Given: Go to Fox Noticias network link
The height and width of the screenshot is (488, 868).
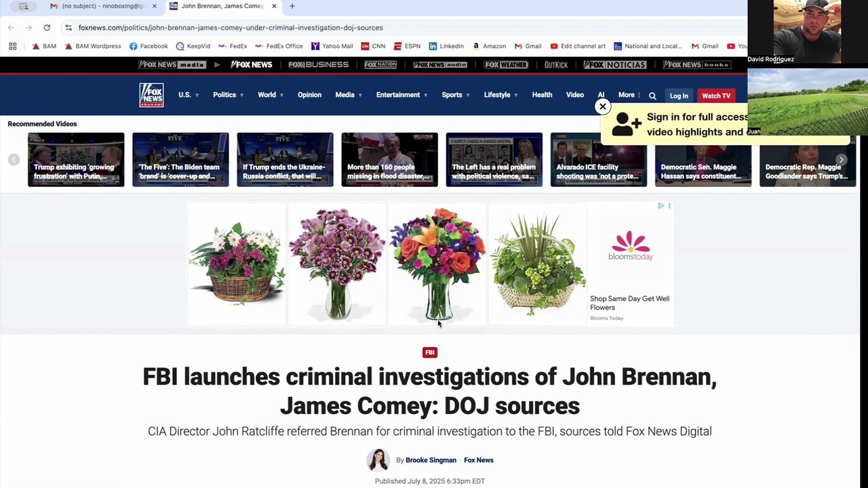Looking at the screenshot, I should click(615, 64).
